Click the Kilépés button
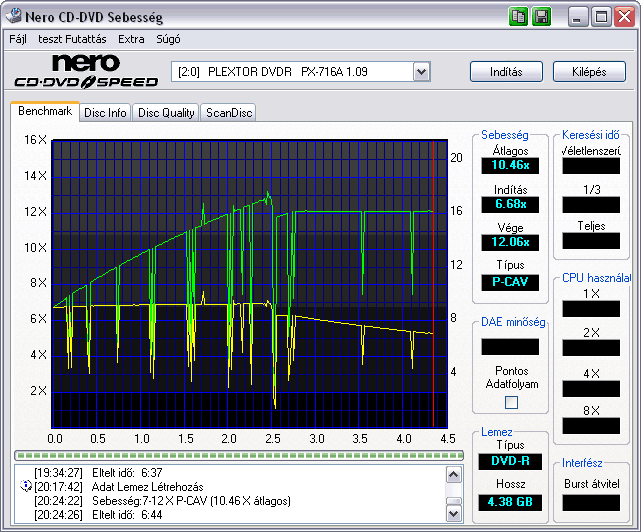This screenshot has height=532, width=641. 589,72
